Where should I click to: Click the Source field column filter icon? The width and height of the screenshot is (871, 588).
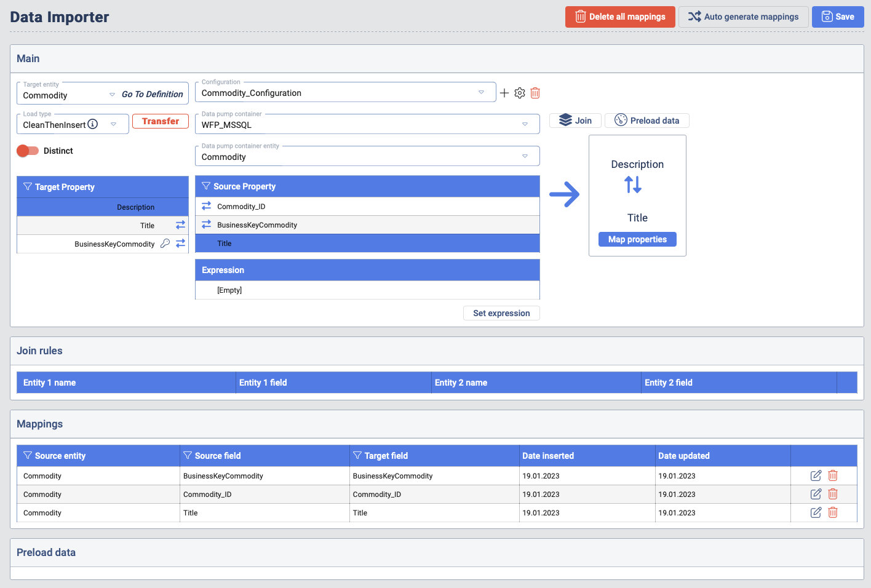point(188,455)
